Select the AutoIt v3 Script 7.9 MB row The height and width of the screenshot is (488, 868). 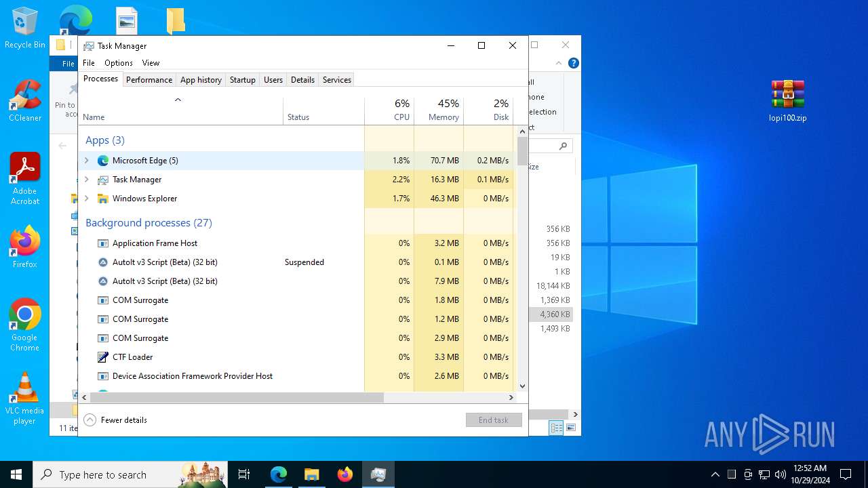point(296,281)
